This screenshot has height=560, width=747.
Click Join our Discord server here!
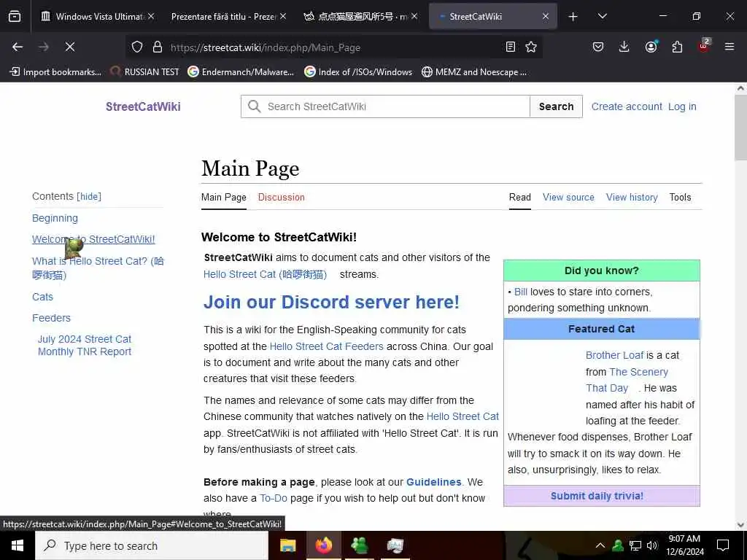tap(331, 302)
